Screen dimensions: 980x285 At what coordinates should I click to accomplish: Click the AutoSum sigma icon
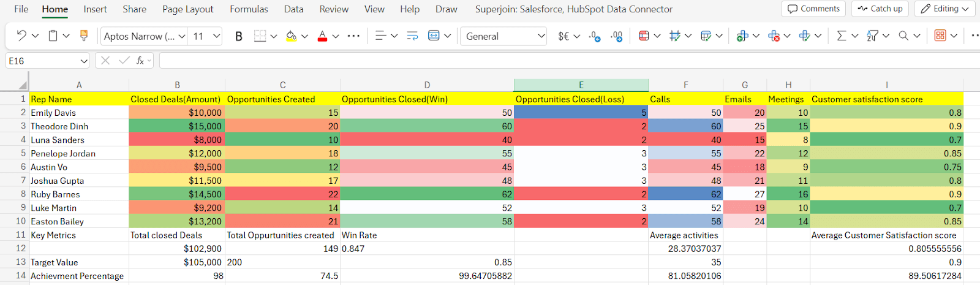[x=842, y=36]
